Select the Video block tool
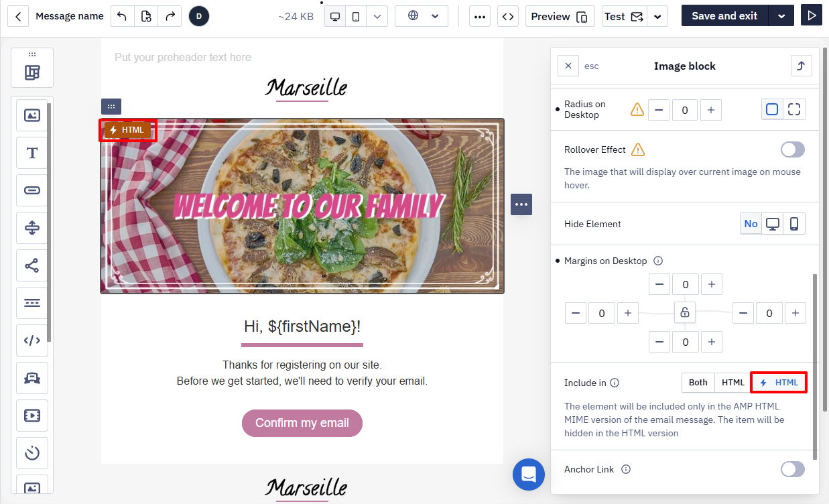Viewport: 829px width, 504px height. coord(31,416)
